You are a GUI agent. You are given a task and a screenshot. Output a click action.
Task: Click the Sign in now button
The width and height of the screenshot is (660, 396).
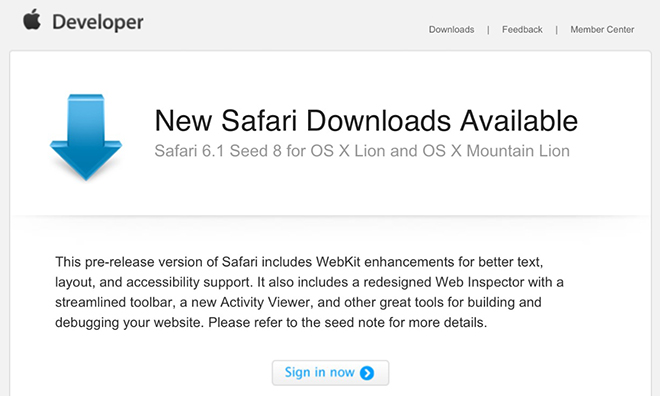[330, 373]
